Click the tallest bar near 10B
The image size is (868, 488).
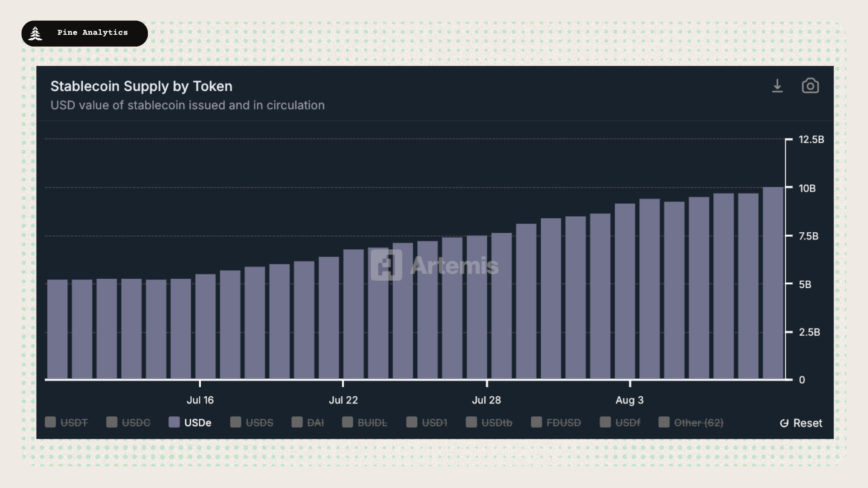(x=773, y=283)
